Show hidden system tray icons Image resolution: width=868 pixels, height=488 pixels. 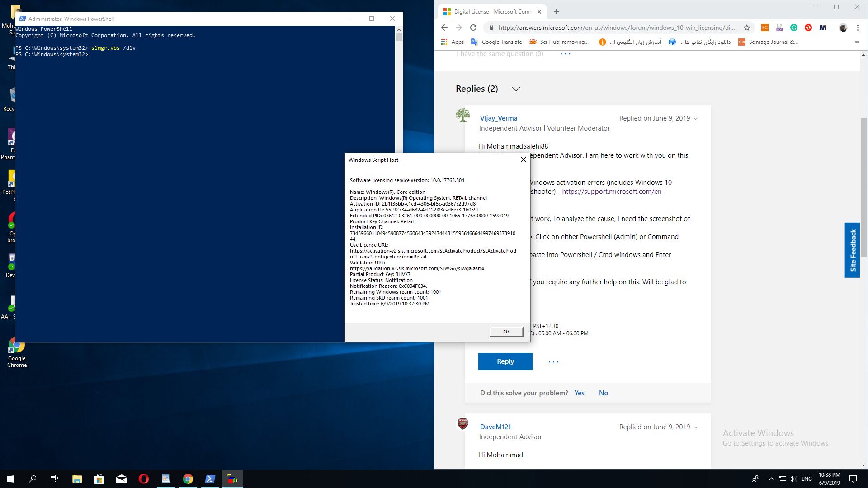click(x=771, y=479)
